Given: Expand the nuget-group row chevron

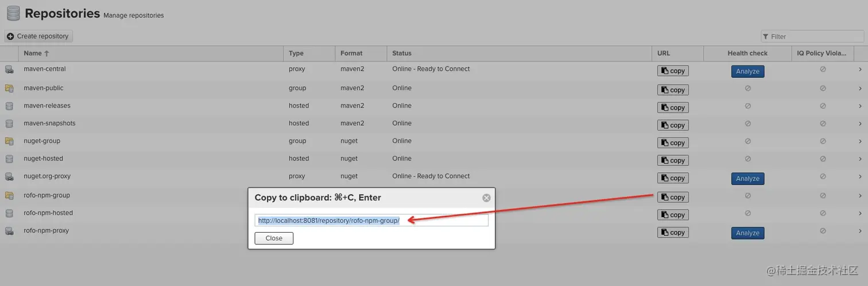Looking at the screenshot, I should [860, 141].
